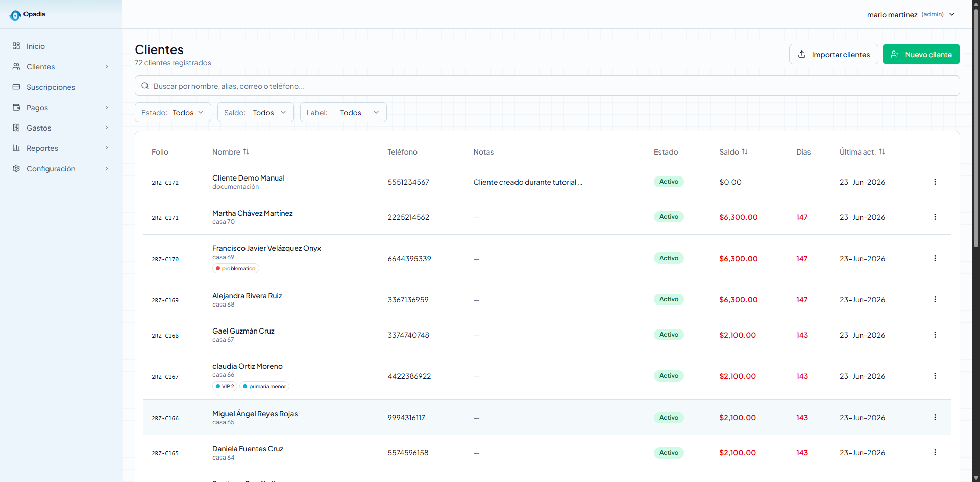Sort by Última act. column
The width and height of the screenshot is (980, 482).
click(863, 152)
